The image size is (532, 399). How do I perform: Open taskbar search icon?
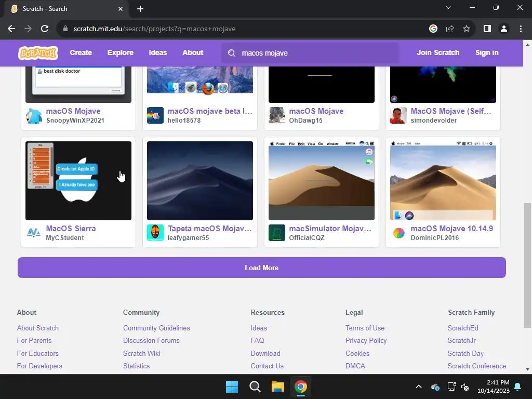click(x=255, y=387)
